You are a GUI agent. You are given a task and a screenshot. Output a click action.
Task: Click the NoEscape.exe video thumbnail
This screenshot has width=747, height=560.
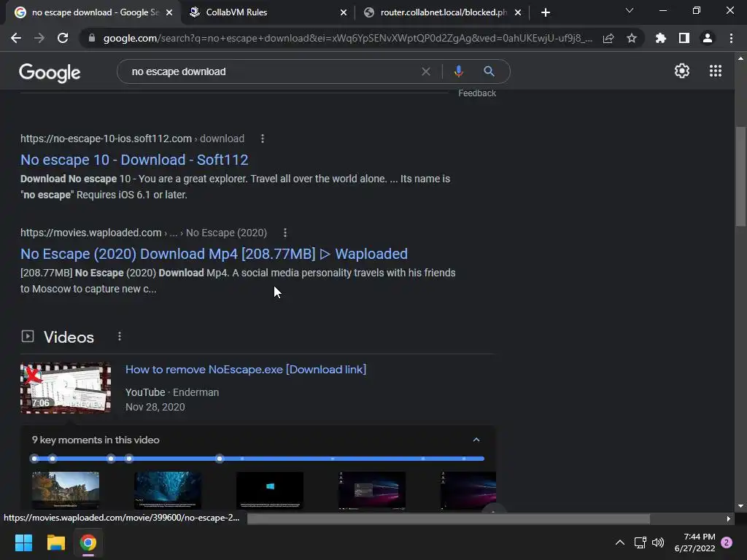[x=66, y=388]
